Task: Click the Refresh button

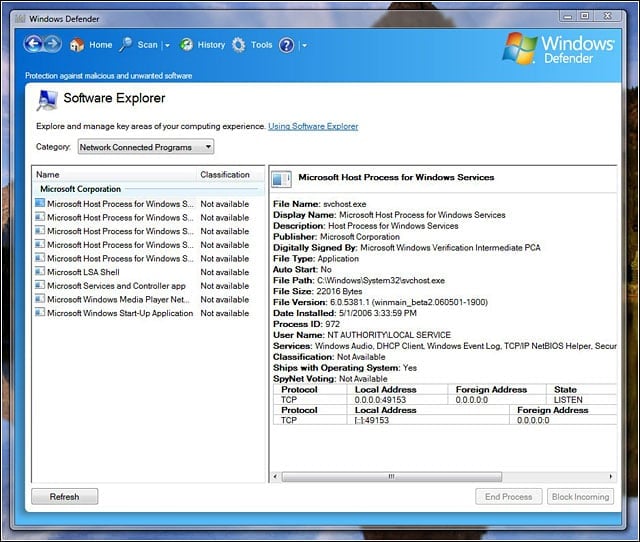Action: tap(64, 497)
